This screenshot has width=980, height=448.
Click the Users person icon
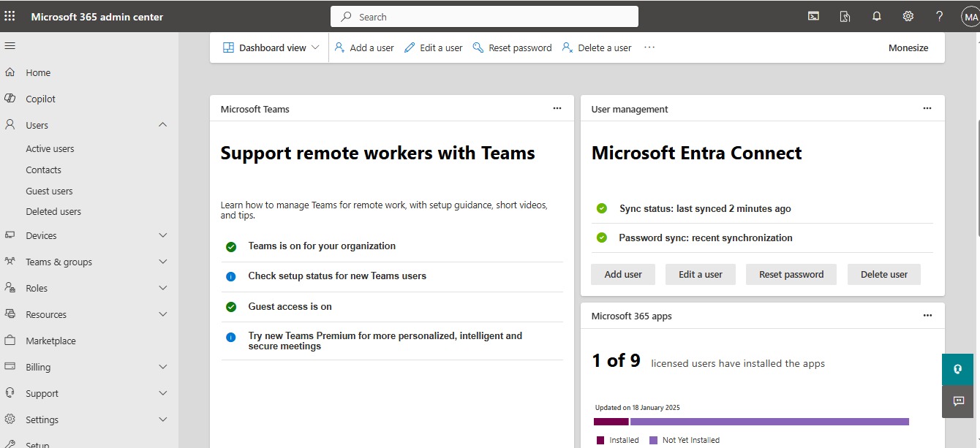pos(10,125)
